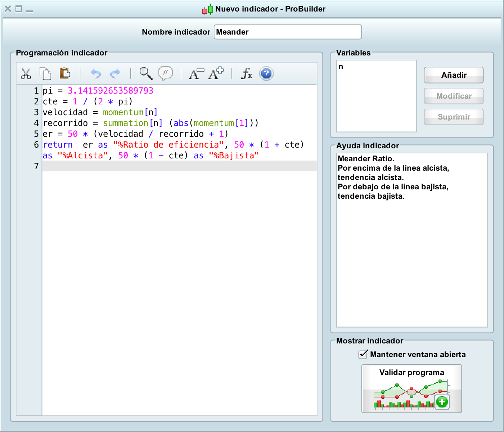The image size is (504, 432).
Task: Click the Cut scissors icon
Action: (26, 74)
